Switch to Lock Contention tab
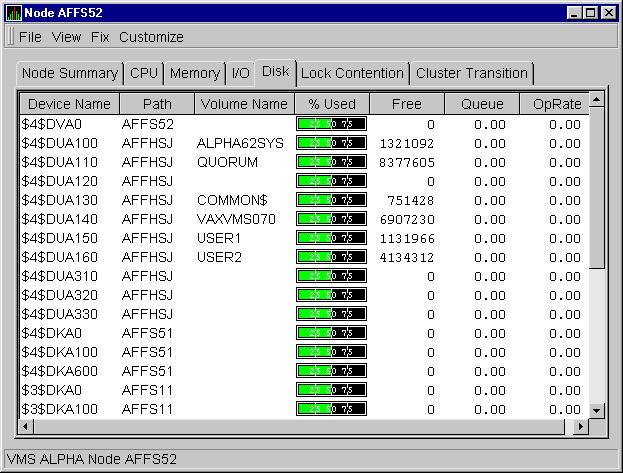The width and height of the screenshot is (623, 473). pos(352,73)
